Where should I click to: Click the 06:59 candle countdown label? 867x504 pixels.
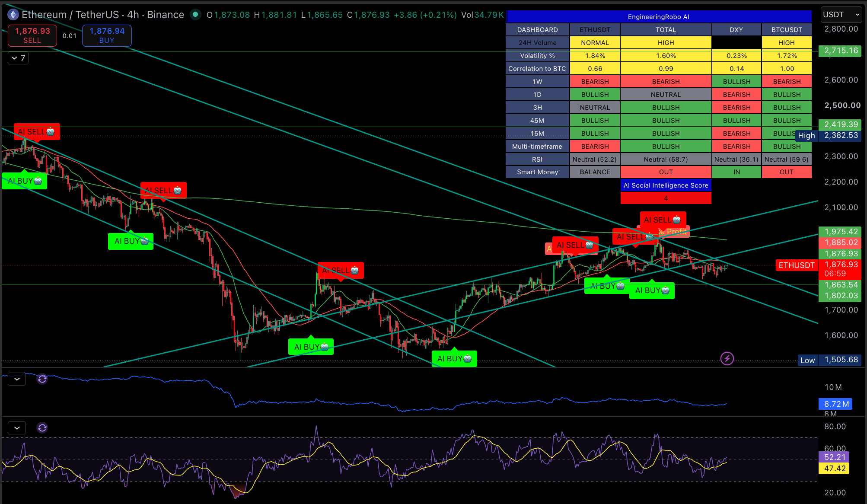(x=835, y=274)
